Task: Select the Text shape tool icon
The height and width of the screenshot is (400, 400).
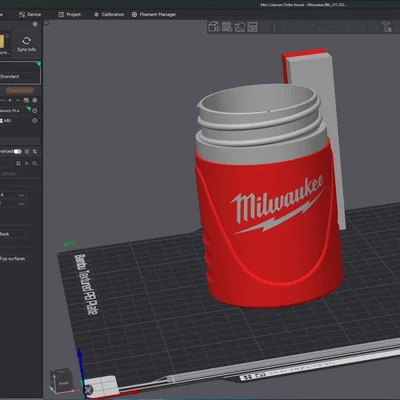Action: click(x=387, y=27)
